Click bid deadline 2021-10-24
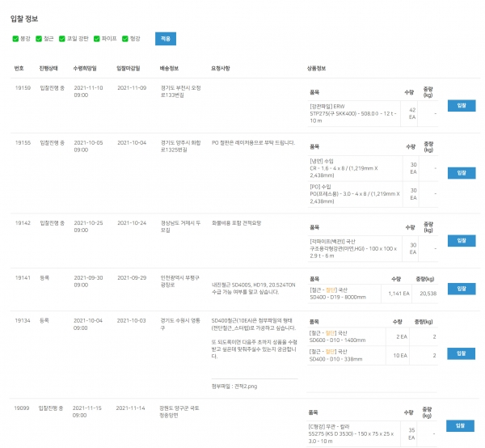This screenshot has height=448, width=485. click(132, 222)
